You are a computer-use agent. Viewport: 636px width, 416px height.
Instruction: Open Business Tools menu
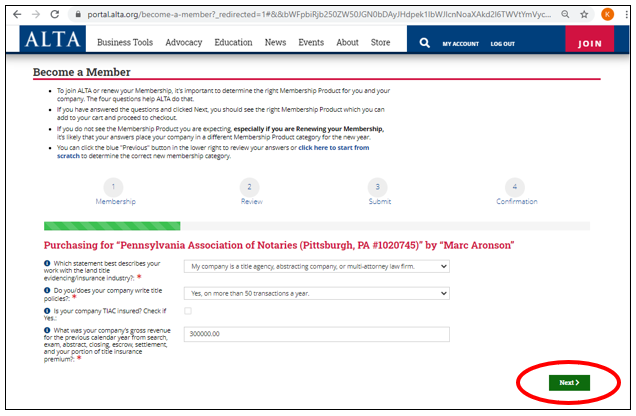point(125,43)
